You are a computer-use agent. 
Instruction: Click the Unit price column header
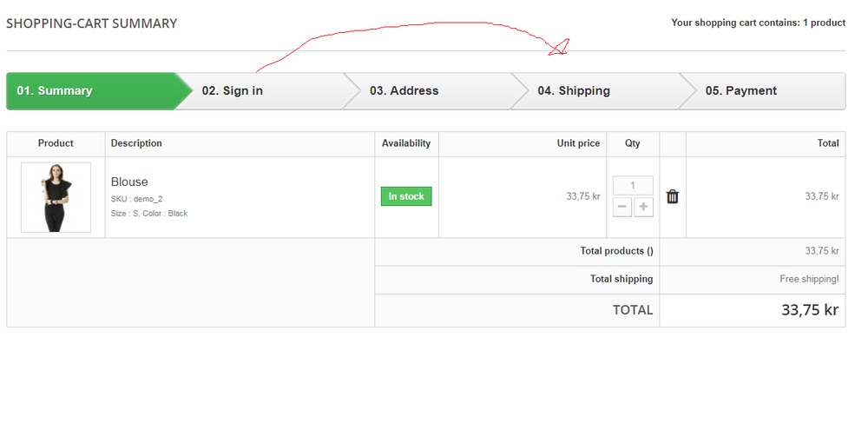[x=578, y=143]
